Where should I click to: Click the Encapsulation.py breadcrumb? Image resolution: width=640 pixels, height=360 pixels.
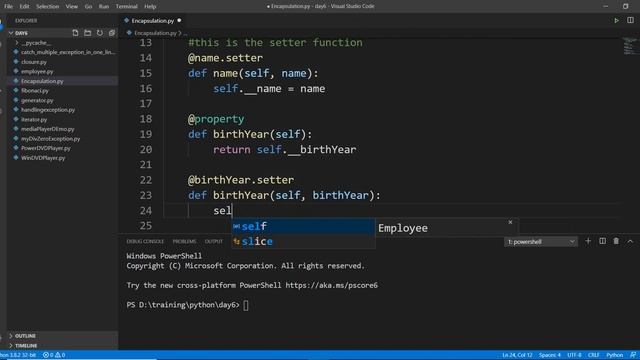click(155, 33)
